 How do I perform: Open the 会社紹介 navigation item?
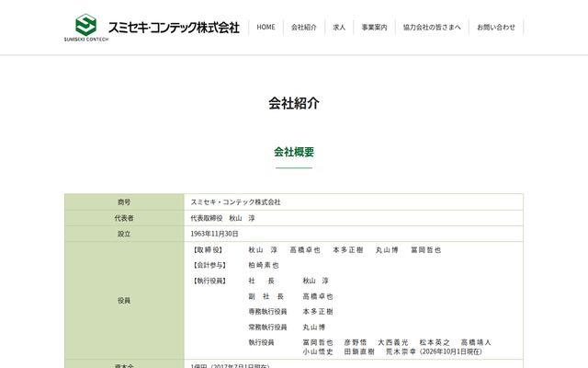(304, 28)
